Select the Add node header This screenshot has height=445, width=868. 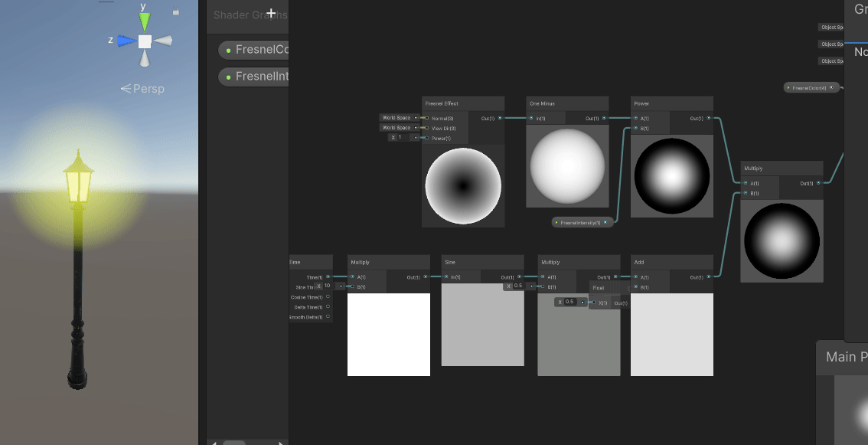672,262
